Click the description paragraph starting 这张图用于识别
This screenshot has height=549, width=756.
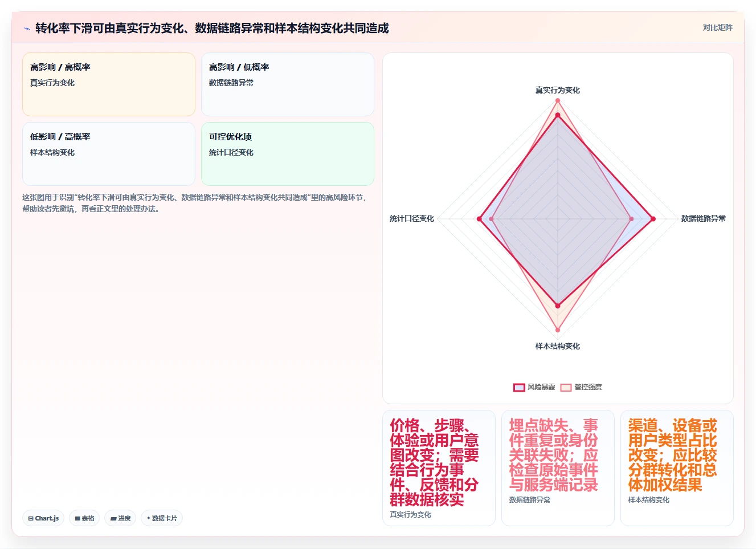tap(196, 203)
